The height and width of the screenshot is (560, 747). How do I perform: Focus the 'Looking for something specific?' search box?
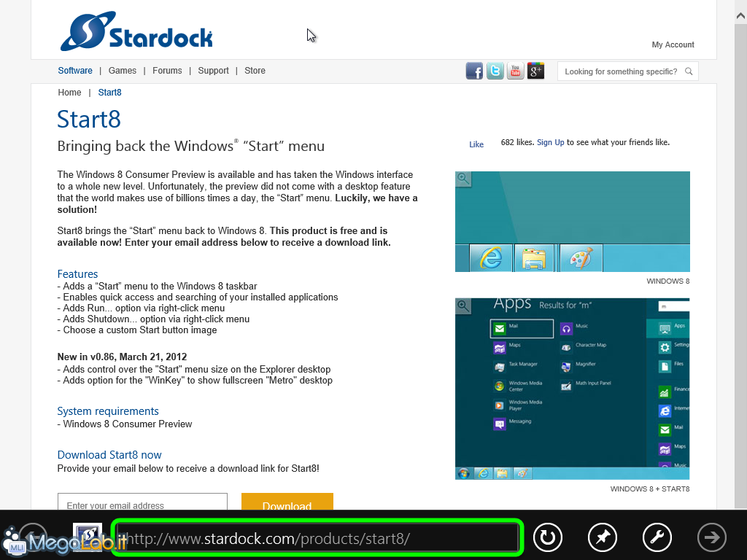628,71
